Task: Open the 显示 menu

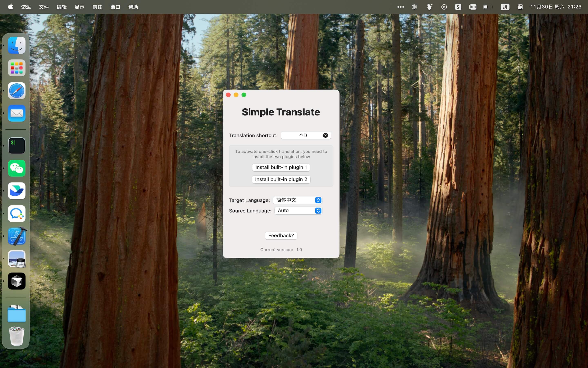Action: [79, 7]
